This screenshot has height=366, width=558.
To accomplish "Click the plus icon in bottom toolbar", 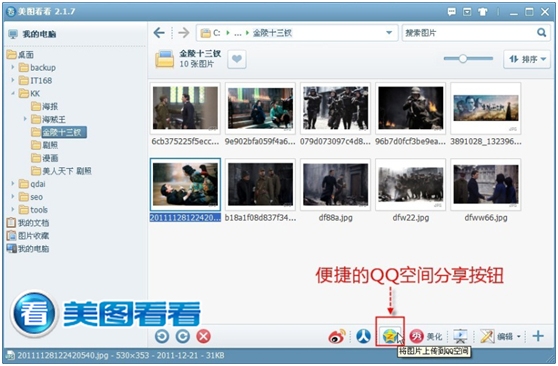I will coord(538,336).
